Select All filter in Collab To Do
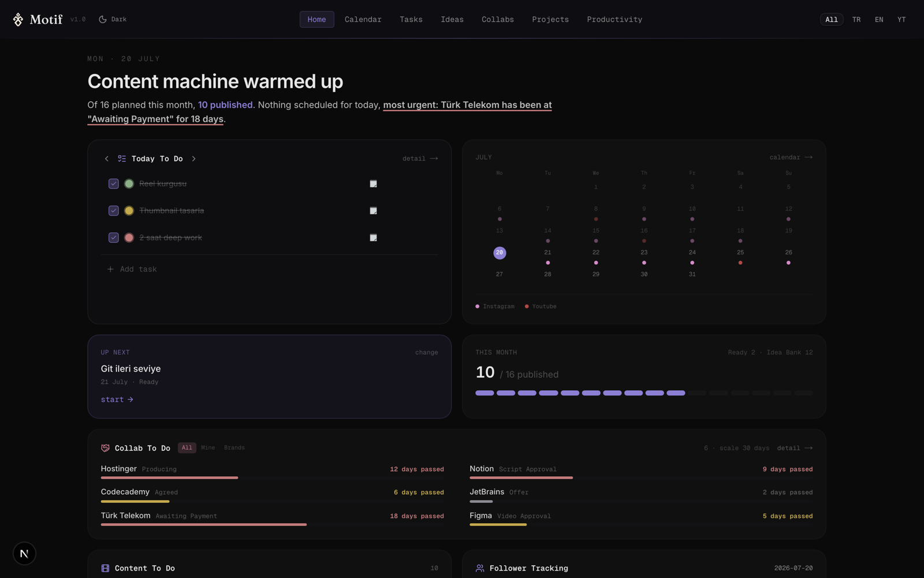This screenshot has height=578, width=924. [x=187, y=448]
